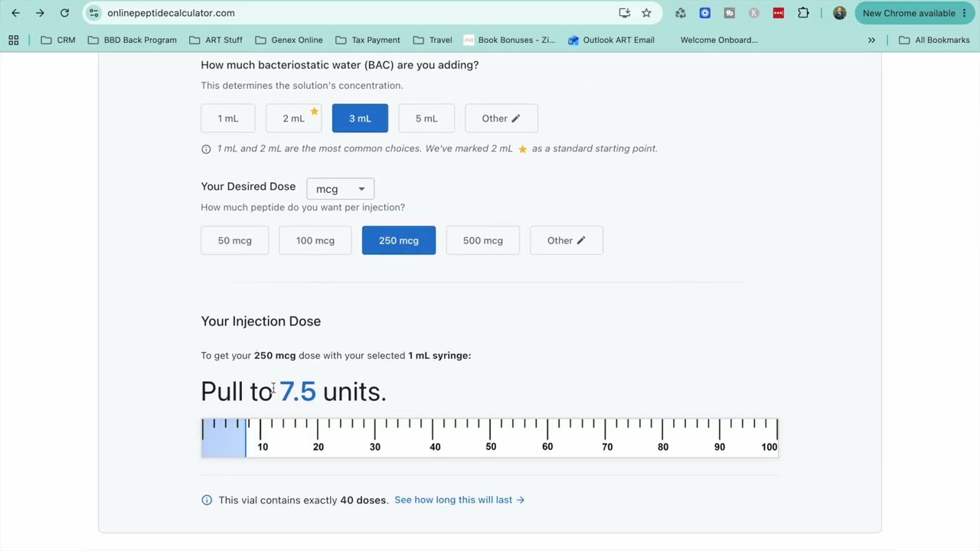This screenshot has height=551, width=980.
Task: Select 5 mL of bacteriostatic water
Action: (426, 118)
